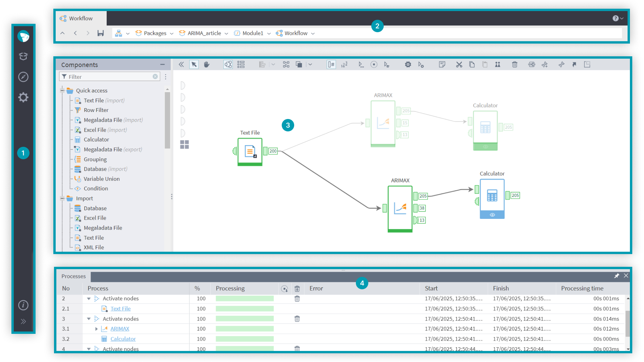Navigate back with the left arrow

pos(75,33)
